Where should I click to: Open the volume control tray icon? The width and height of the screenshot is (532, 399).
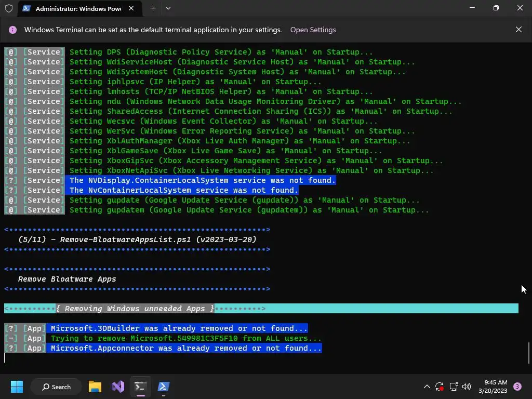point(467,387)
